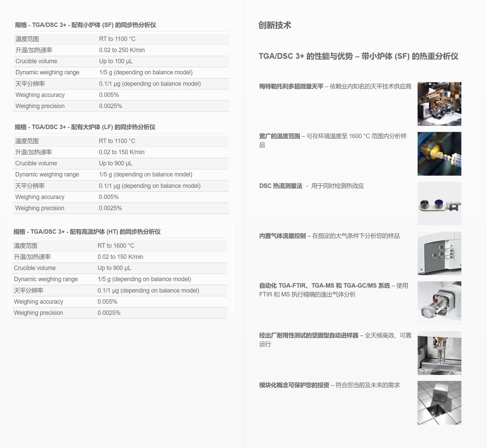Open the wide temperature range furnace thumbnail

tap(439, 154)
